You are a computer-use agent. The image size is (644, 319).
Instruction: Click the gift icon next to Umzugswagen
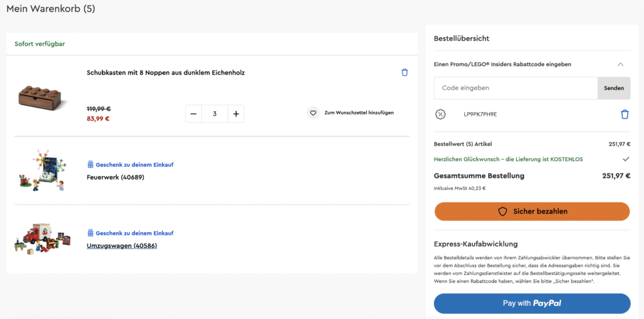click(91, 233)
